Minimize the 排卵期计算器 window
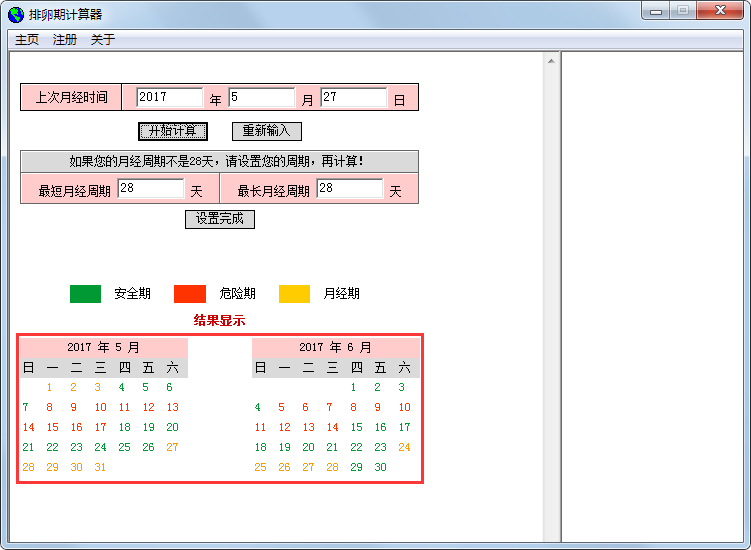751x550 pixels. tap(657, 11)
